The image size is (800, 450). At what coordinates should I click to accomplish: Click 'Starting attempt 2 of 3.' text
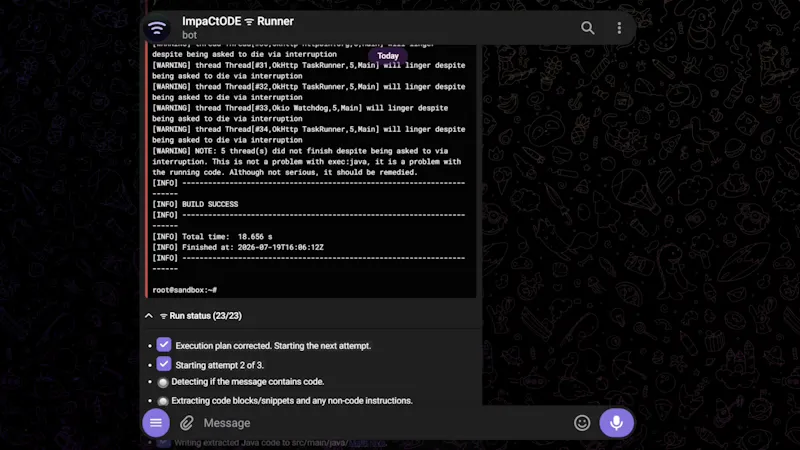(219, 365)
